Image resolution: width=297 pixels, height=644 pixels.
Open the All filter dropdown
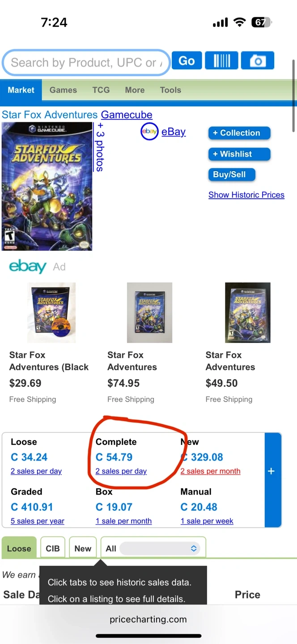[159, 548]
